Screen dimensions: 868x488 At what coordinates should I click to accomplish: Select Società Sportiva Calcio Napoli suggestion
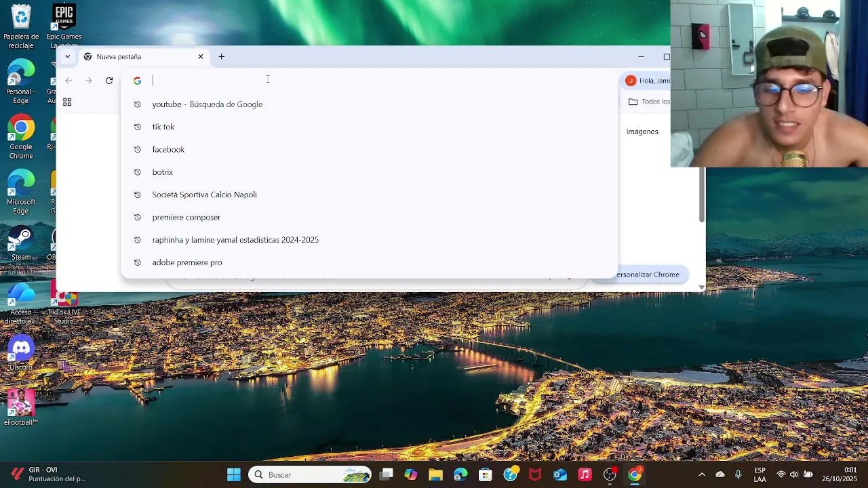[369, 195]
